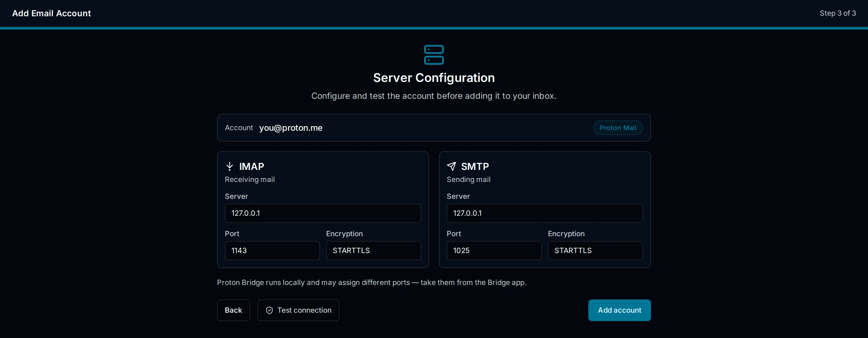Click the 'Receiving mail' subtitle
This screenshot has height=338, width=868.
250,180
